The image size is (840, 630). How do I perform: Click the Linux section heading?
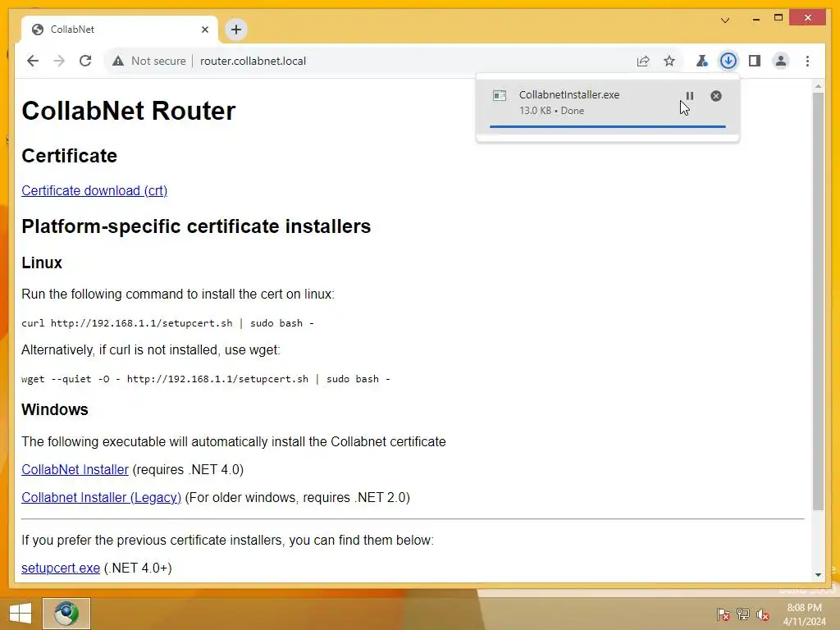42,263
